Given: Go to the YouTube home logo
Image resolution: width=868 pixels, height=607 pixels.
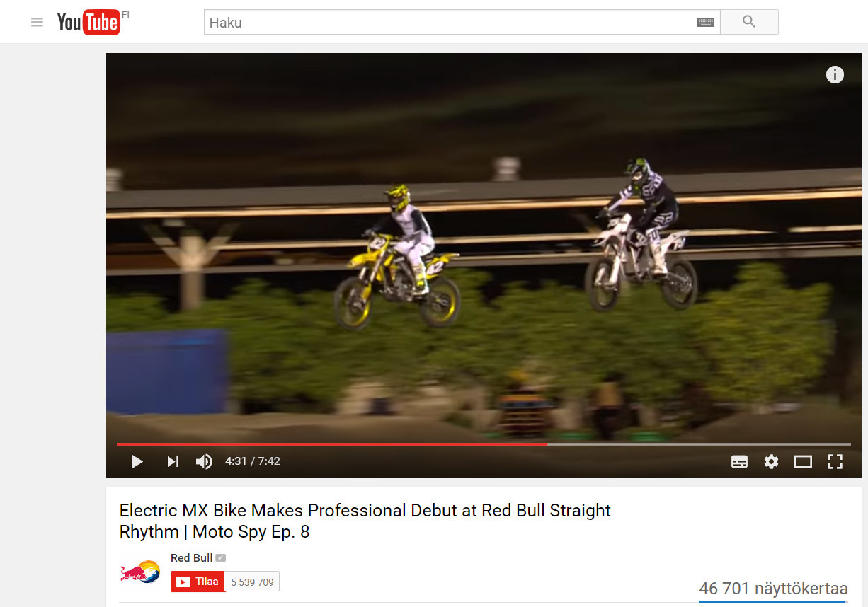Looking at the screenshot, I should (x=89, y=23).
